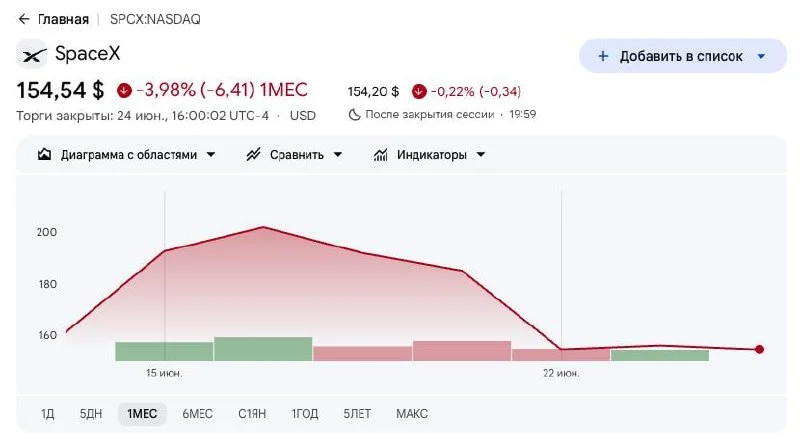This screenshot has height=441, width=800.
Task: Switch to the МАКС range
Action: pyautogui.click(x=412, y=413)
